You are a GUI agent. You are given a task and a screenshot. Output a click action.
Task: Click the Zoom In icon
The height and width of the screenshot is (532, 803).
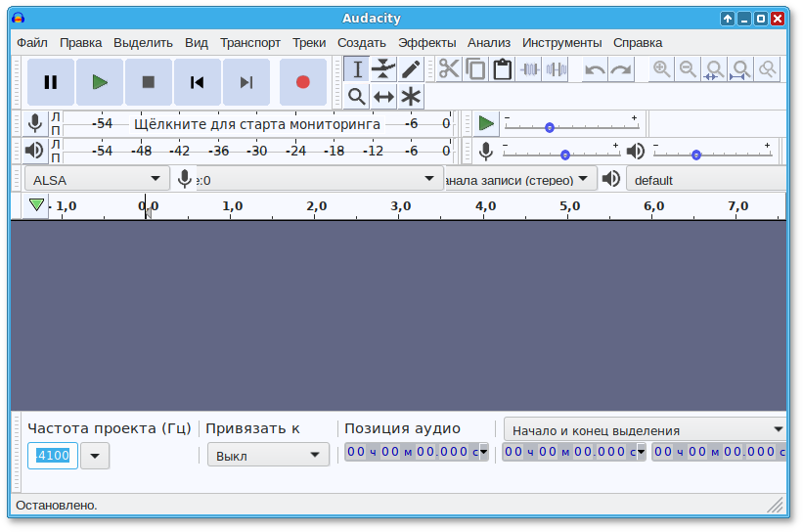661,69
